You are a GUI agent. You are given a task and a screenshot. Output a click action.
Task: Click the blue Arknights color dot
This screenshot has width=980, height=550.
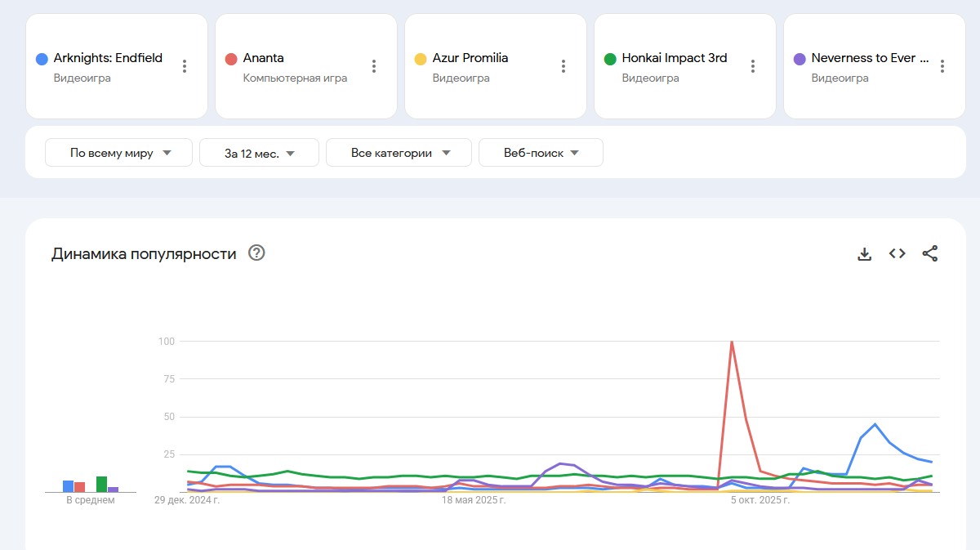coord(42,59)
